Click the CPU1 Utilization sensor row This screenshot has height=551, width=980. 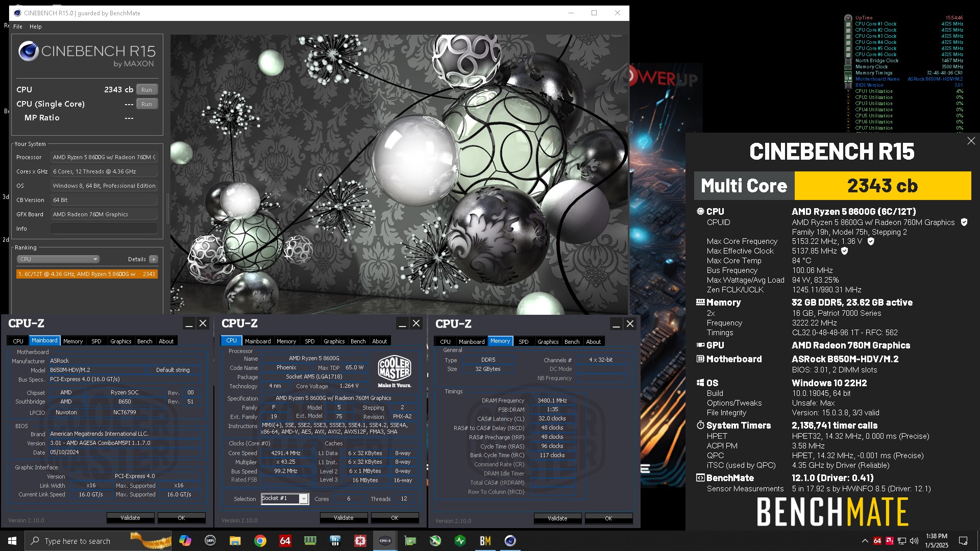point(903,91)
